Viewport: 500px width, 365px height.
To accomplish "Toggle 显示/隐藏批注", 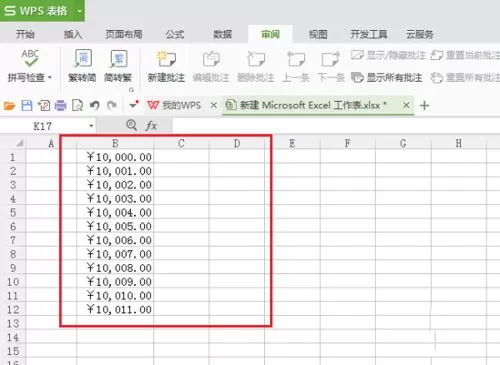I will pos(389,55).
